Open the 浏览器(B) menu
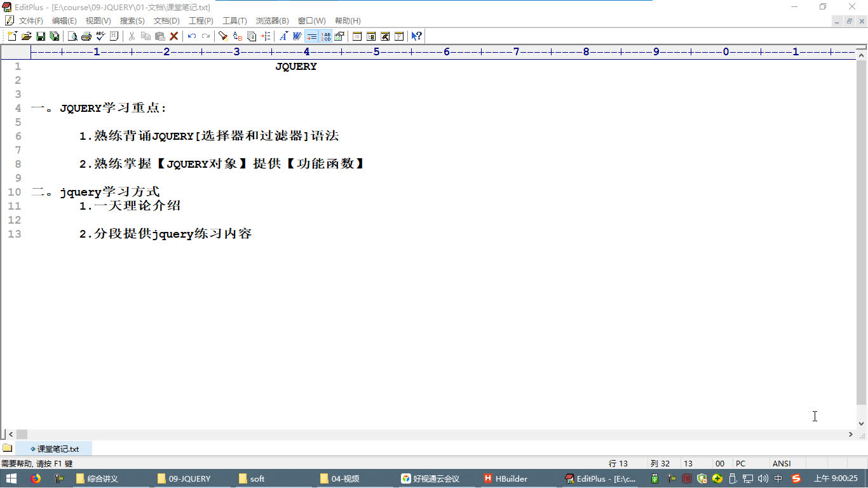 272,21
